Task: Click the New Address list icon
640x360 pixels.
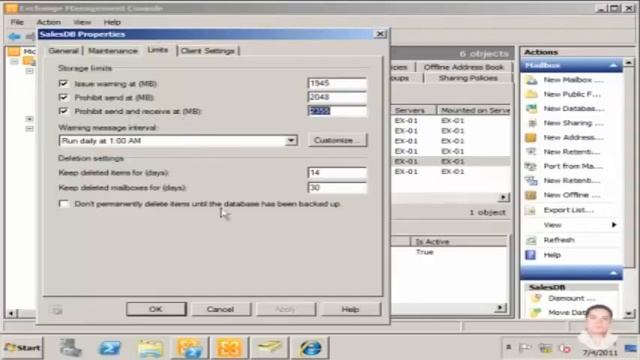Action: click(531, 138)
